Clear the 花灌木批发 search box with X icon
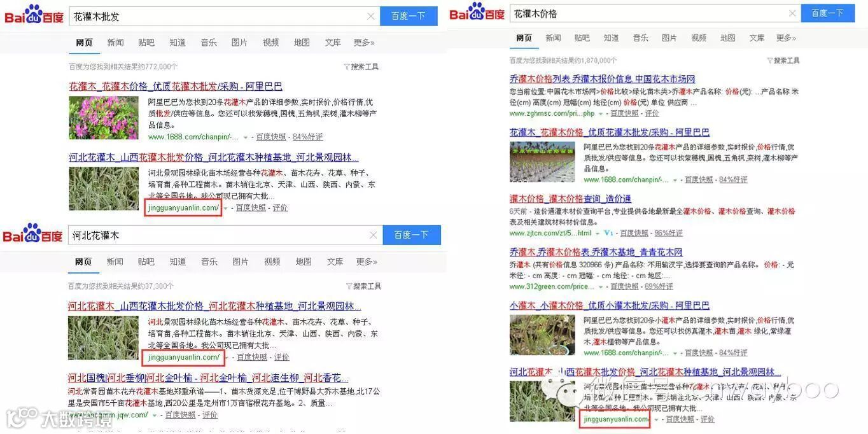Screen dimensions: 868x434 (371, 17)
